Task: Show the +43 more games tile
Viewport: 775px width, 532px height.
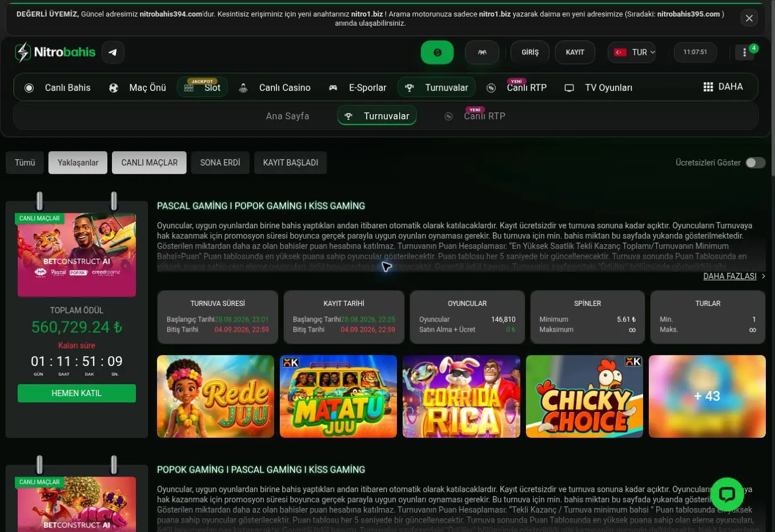Action: coord(707,397)
